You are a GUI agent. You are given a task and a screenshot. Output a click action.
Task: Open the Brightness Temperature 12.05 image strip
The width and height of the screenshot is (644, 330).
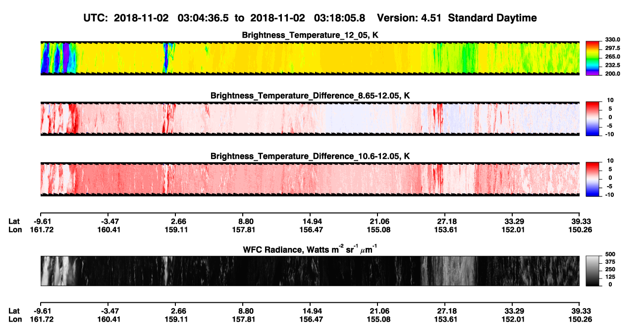[310, 58]
